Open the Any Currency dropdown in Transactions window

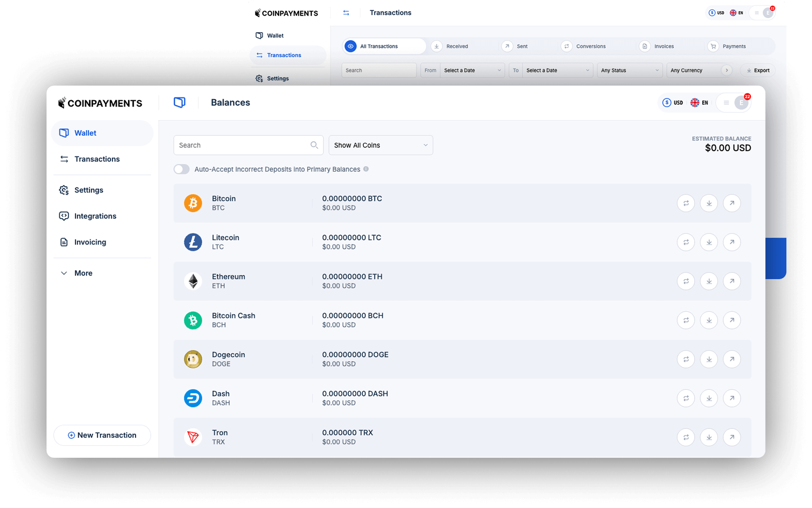click(699, 70)
